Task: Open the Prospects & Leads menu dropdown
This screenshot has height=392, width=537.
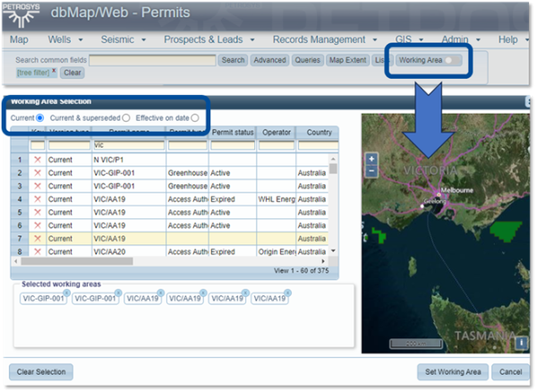Action: [209, 39]
